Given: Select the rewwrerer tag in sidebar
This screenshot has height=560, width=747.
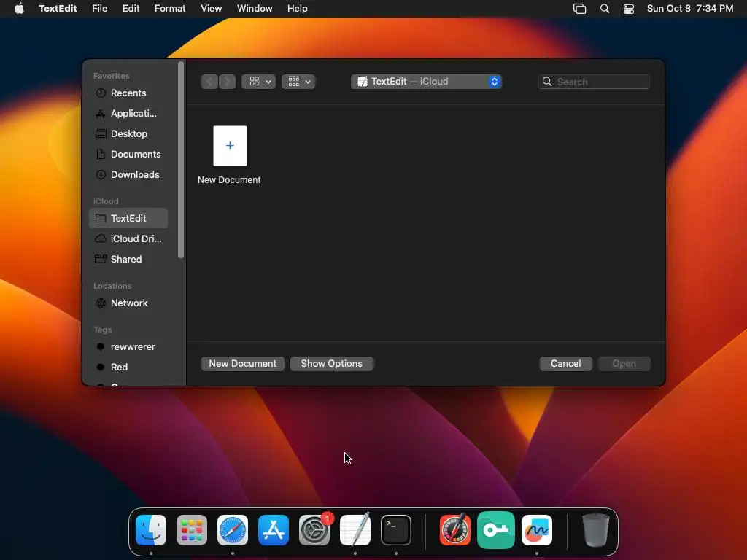Looking at the screenshot, I should click(x=128, y=346).
